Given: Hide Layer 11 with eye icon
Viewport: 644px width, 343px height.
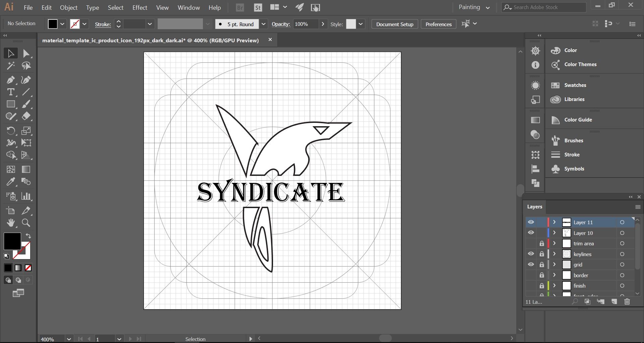Looking at the screenshot, I should point(531,222).
